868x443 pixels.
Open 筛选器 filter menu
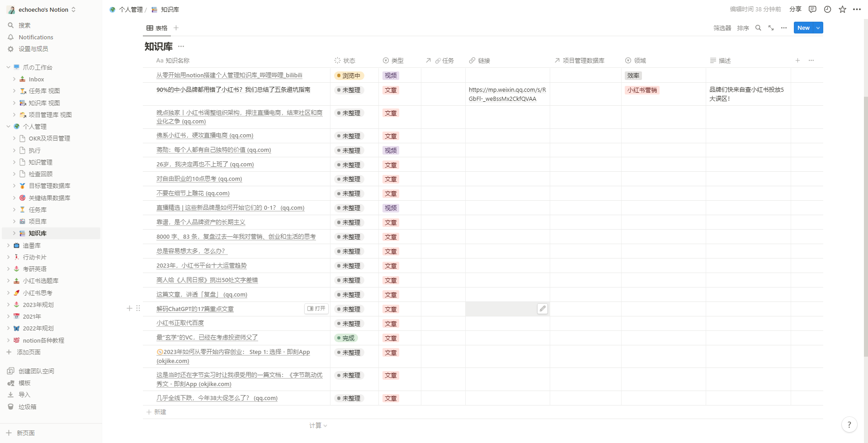coord(722,28)
